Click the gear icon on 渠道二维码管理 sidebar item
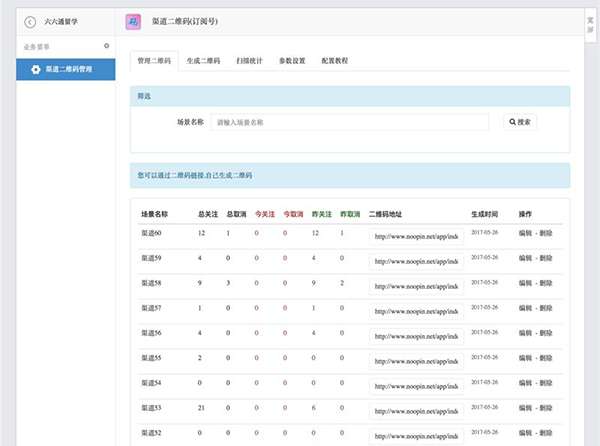The width and height of the screenshot is (600, 446). pyautogui.click(x=36, y=69)
